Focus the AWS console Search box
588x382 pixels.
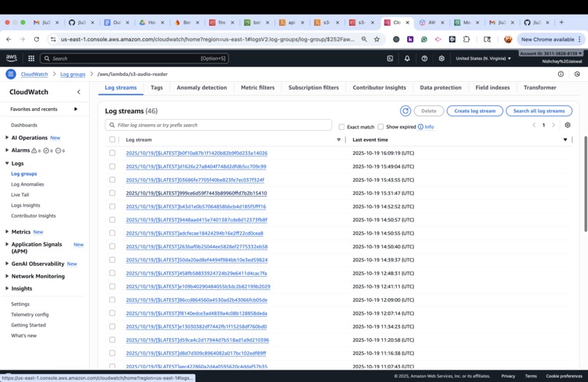click(134, 58)
